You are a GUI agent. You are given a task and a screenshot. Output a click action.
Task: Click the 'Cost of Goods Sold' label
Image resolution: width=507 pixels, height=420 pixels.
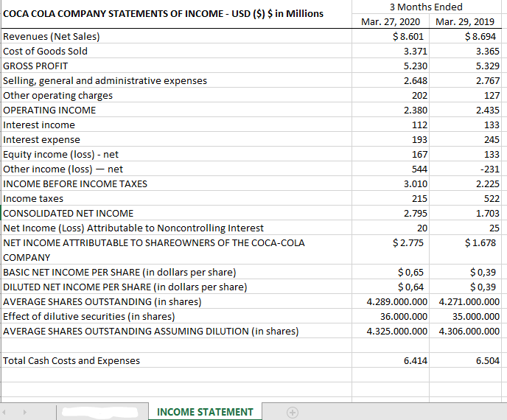[45, 51]
